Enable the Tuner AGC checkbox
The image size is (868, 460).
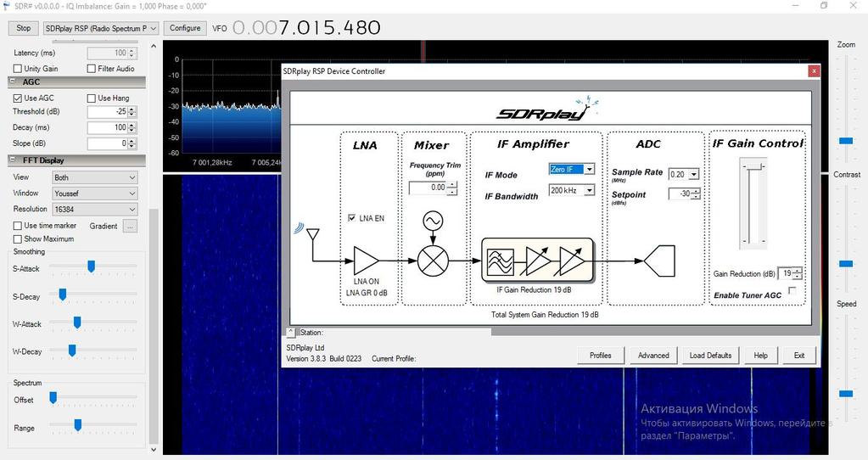792,290
